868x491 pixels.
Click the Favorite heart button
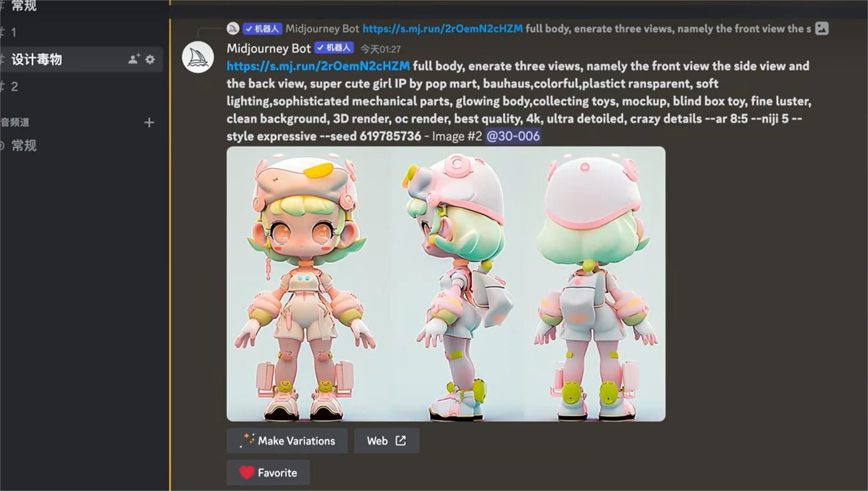click(268, 473)
